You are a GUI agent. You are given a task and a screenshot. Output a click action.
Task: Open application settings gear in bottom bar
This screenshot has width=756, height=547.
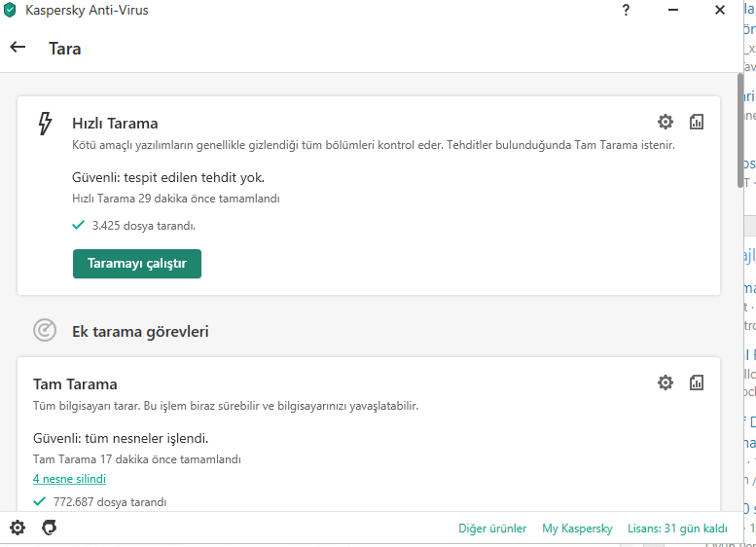pos(18,528)
